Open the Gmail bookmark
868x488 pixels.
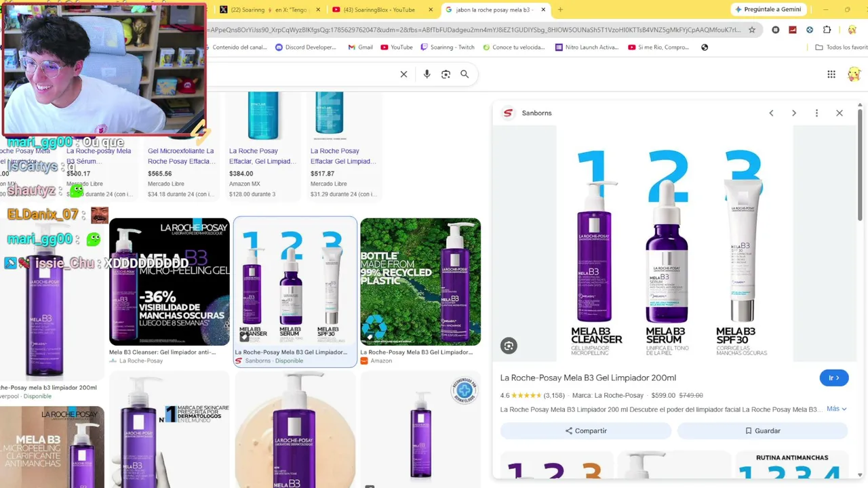click(360, 47)
